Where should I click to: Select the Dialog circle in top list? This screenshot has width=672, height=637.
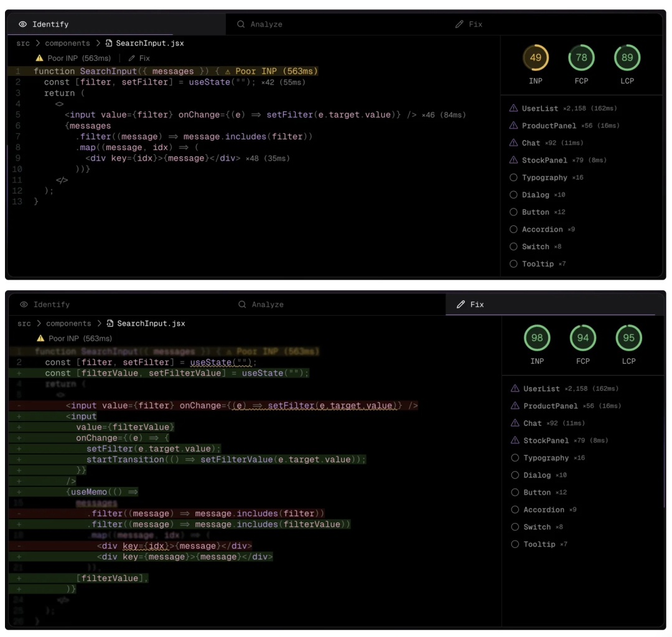click(513, 195)
